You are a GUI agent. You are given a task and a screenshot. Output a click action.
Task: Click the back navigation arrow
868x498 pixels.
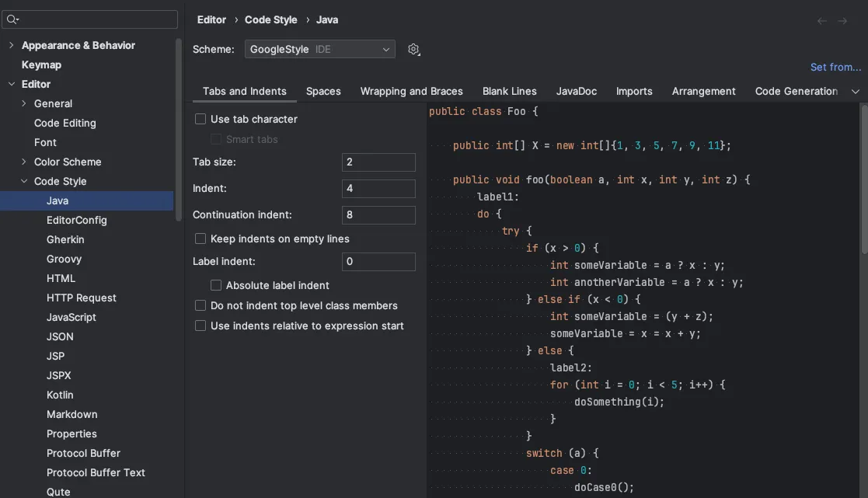coord(821,21)
